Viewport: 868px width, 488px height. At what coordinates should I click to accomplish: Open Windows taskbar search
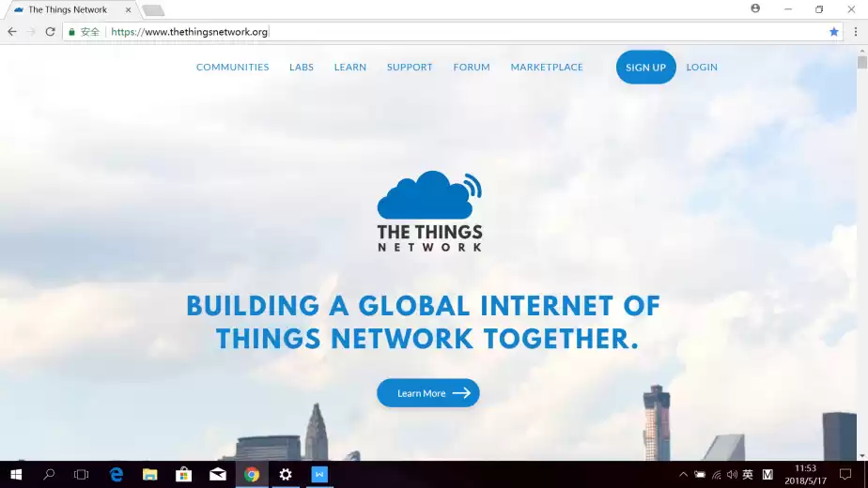click(x=49, y=475)
